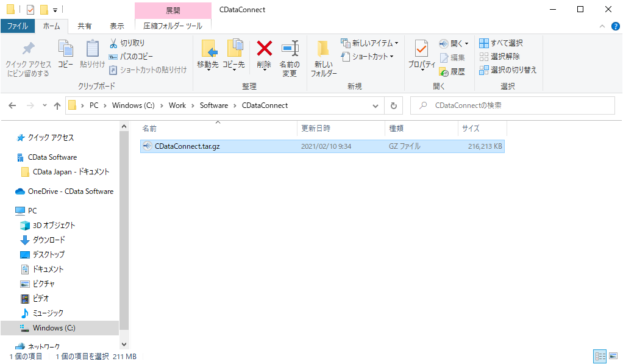Click Software in the address breadcrumb

[214, 105]
